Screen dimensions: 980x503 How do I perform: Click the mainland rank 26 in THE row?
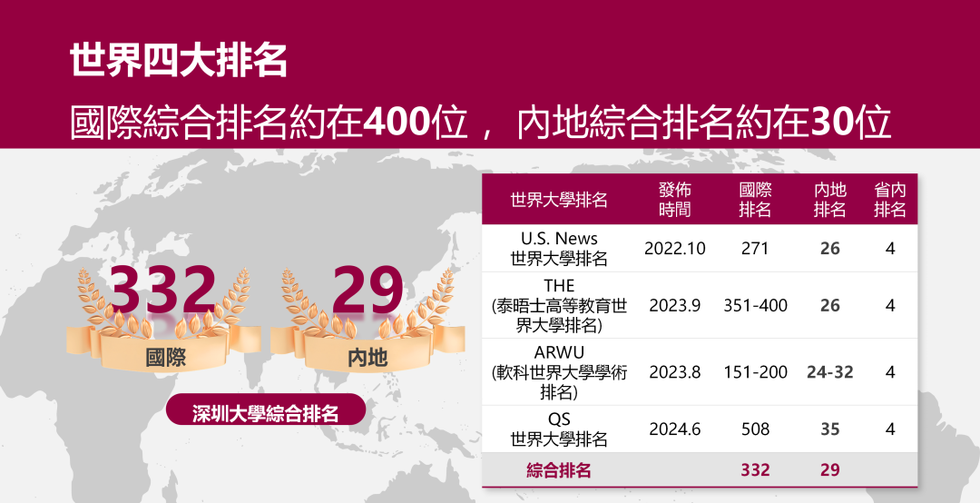point(829,305)
